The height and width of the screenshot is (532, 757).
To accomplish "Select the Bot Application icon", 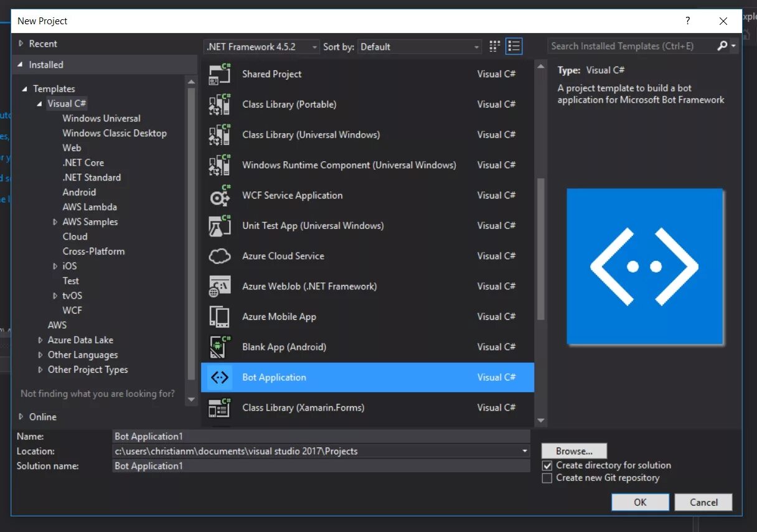I will 219,378.
